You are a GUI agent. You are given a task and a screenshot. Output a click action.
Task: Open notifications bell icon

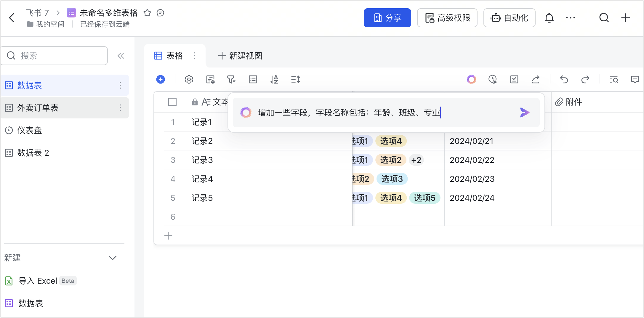[x=549, y=18]
